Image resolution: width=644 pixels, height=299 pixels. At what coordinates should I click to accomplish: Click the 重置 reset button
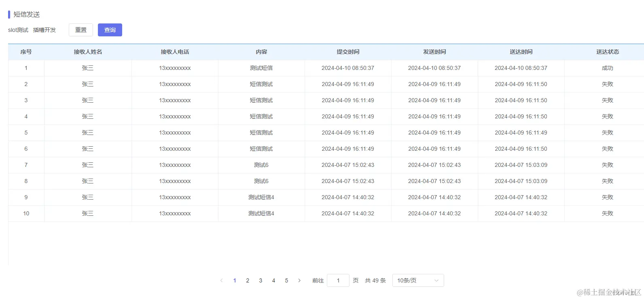coord(81,30)
